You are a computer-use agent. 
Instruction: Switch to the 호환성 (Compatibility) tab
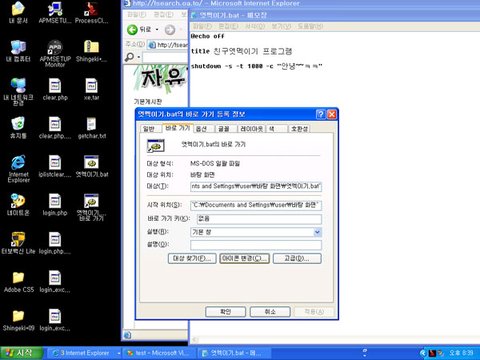(x=299, y=129)
